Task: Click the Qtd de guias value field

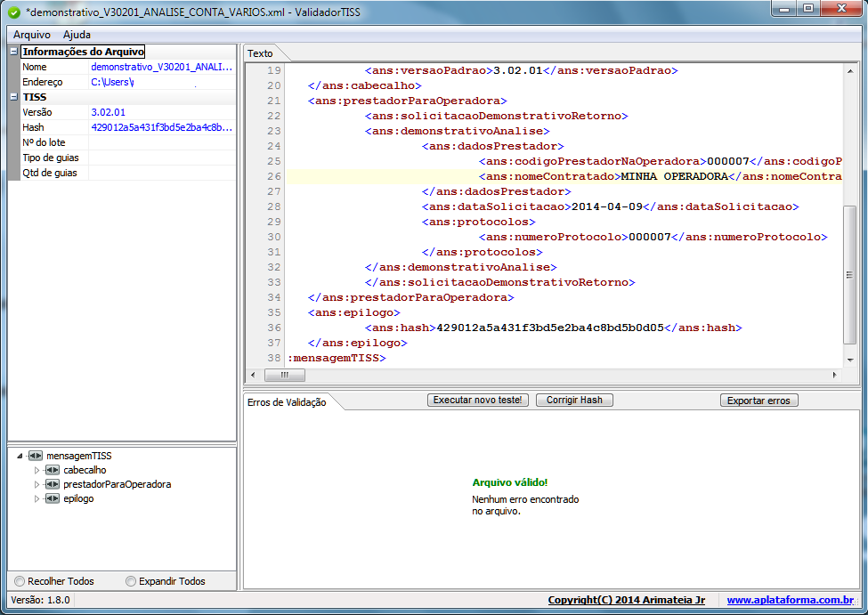Action: [162, 173]
